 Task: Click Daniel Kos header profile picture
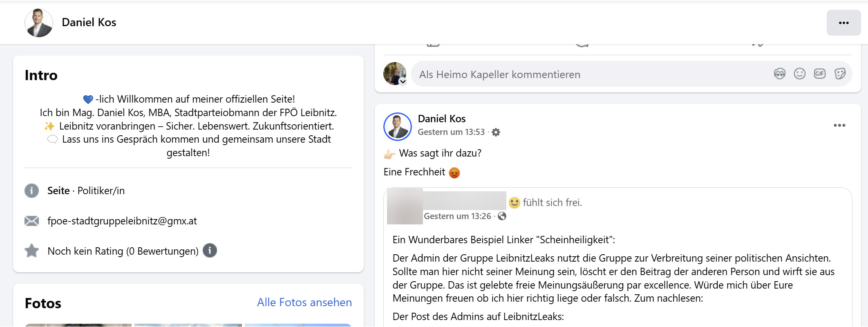point(39,22)
